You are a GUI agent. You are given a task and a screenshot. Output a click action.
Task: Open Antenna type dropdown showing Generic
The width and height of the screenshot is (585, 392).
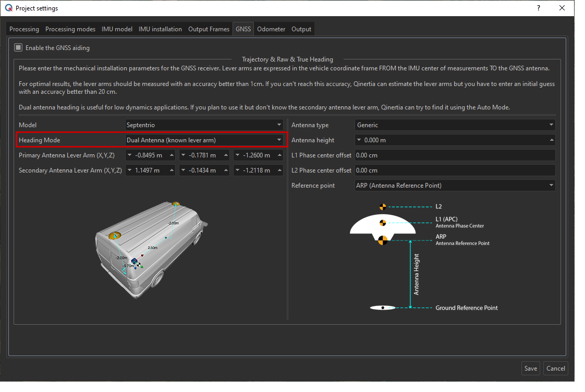455,125
